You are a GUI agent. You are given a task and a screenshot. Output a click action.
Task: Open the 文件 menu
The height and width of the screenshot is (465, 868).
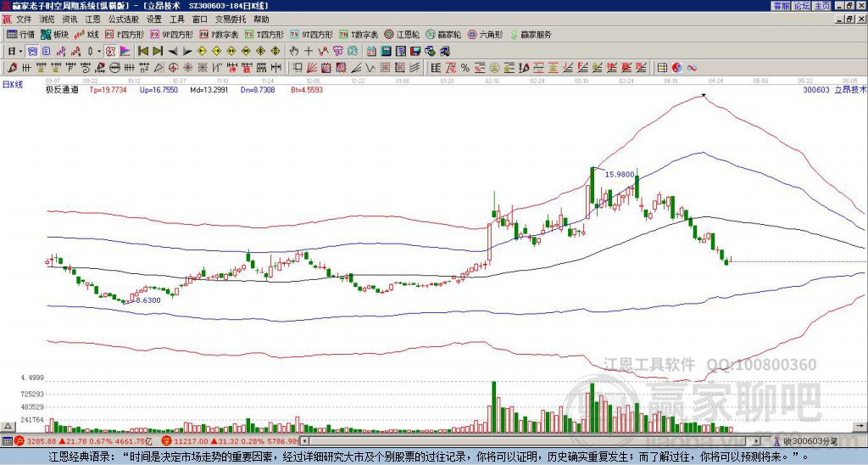[24, 20]
